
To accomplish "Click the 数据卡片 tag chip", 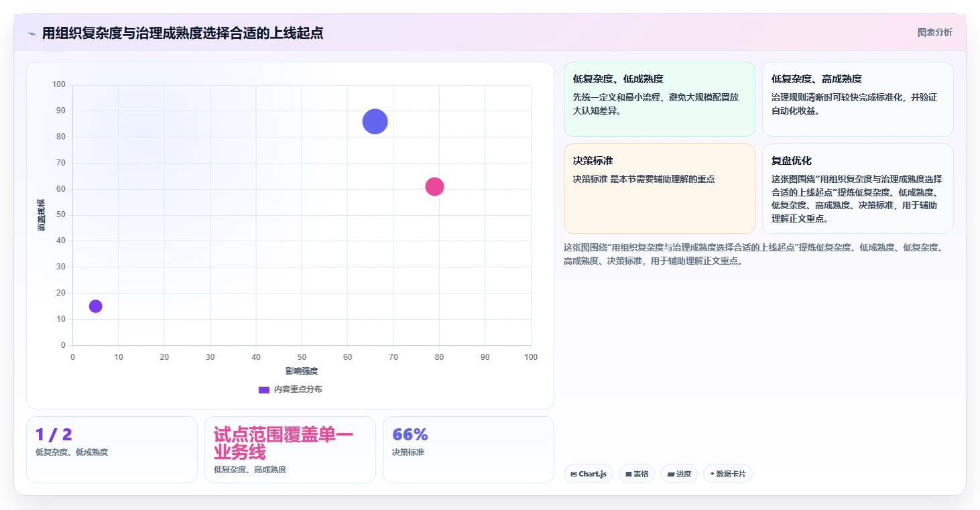I will [728, 474].
